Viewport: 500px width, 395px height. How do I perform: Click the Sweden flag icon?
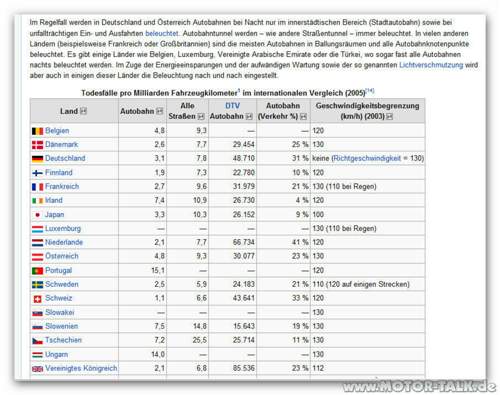[37, 284]
